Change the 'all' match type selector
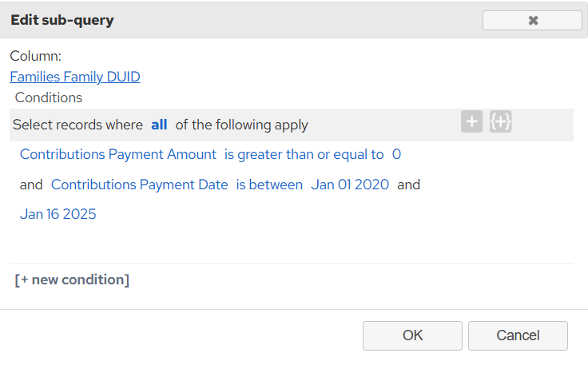 click(159, 125)
